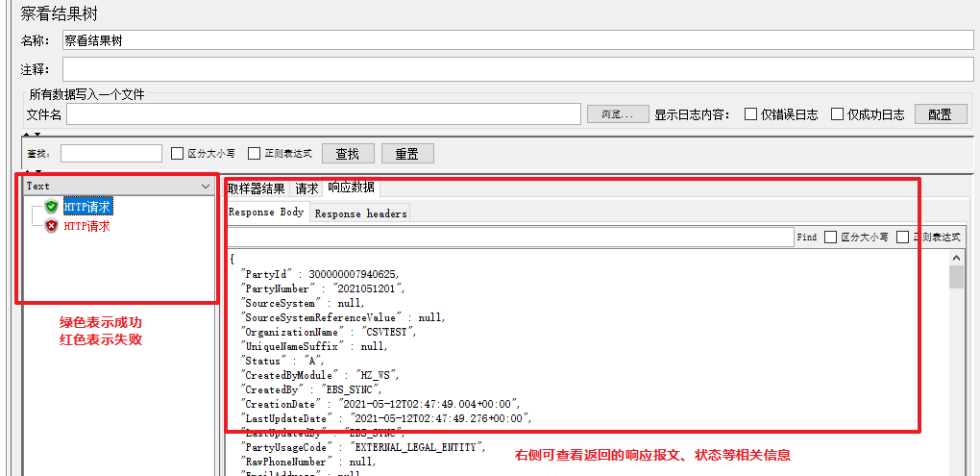Click the "LastUpdateDate" response line
This screenshot has height=476, width=980.
[386, 418]
